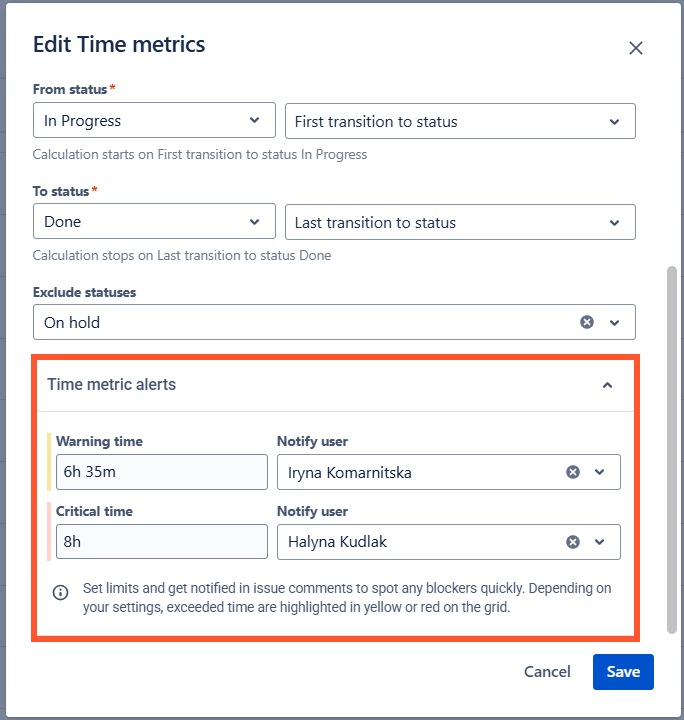
Task: Open the To status Done dropdown
Action: [x=154, y=222]
